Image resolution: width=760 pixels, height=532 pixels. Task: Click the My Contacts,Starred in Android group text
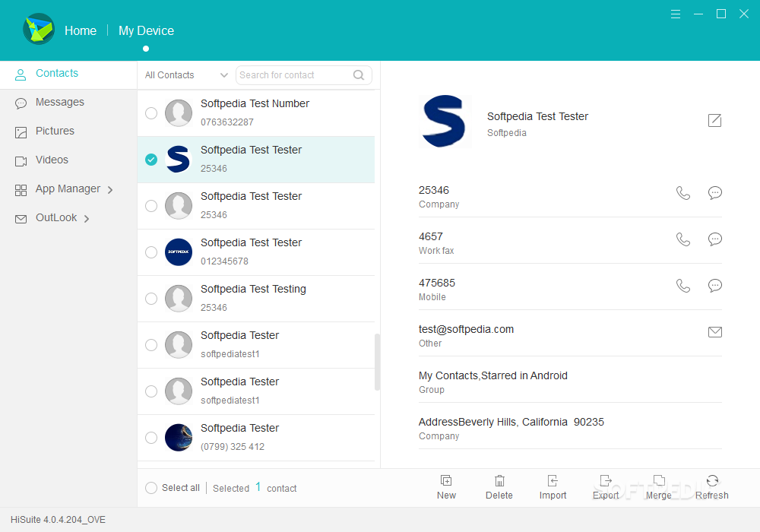493,375
